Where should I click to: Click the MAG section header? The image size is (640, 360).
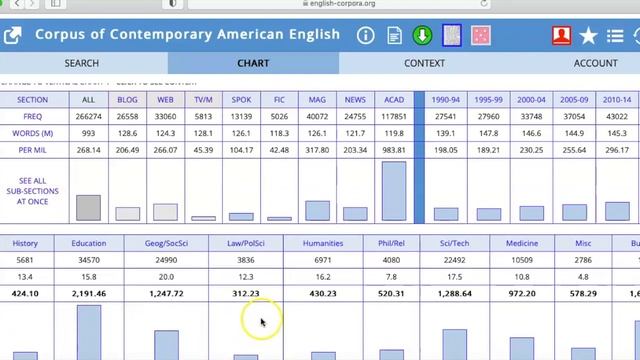click(317, 100)
